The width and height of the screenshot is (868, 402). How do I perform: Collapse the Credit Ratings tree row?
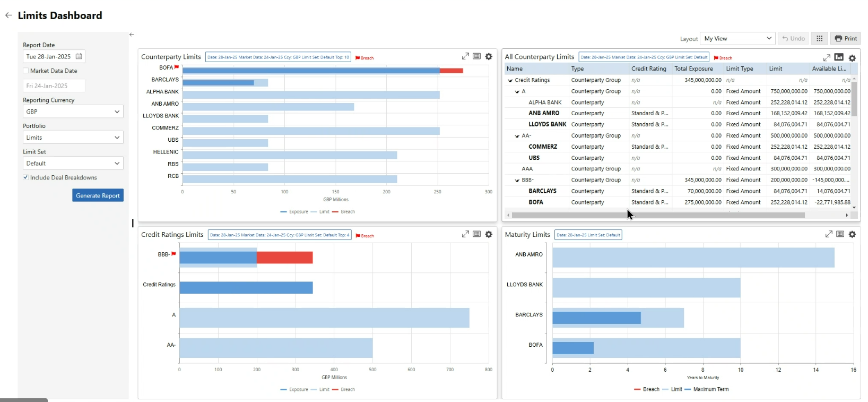pos(510,81)
